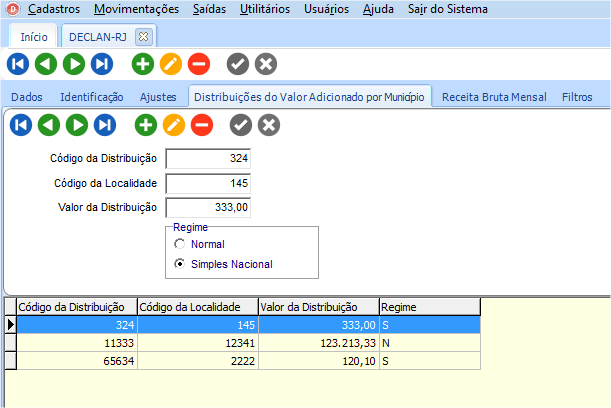
Task: Go to first record in top toolbar
Action: click(x=18, y=64)
